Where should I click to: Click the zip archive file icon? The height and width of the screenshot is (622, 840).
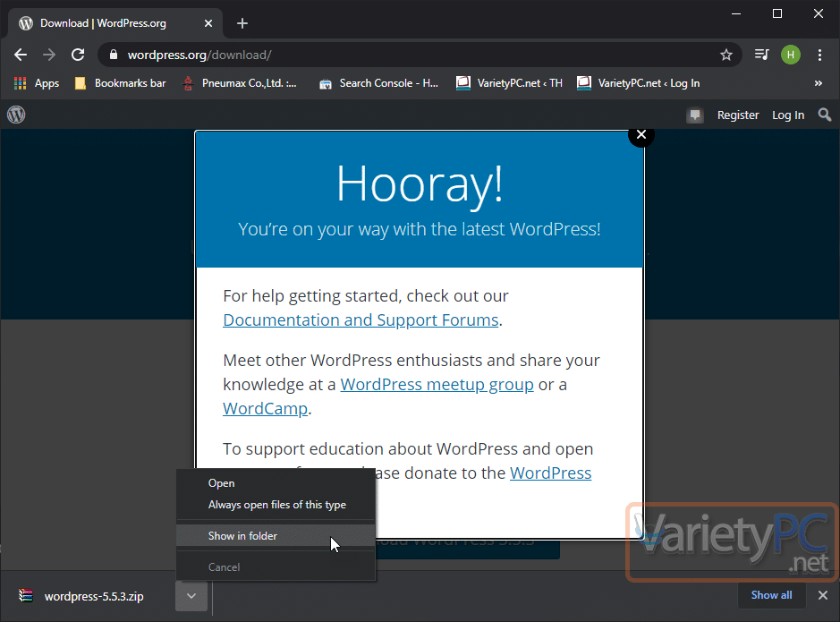click(x=25, y=596)
